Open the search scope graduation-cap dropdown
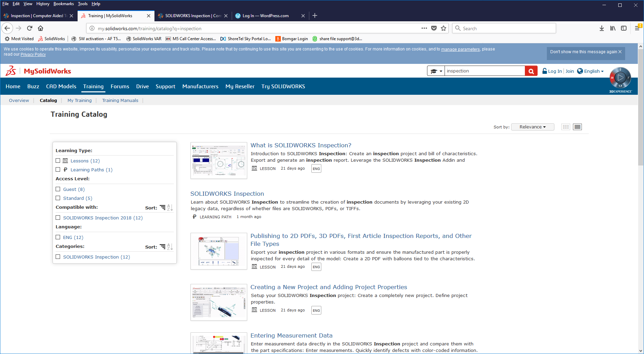The height and width of the screenshot is (354, 644). [436, 71]
